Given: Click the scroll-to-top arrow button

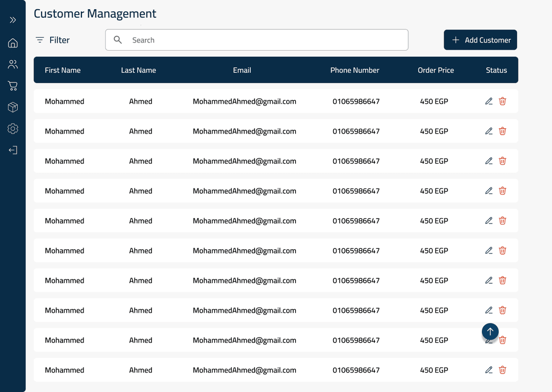Looking at the screenshot, I should (490, 332).
